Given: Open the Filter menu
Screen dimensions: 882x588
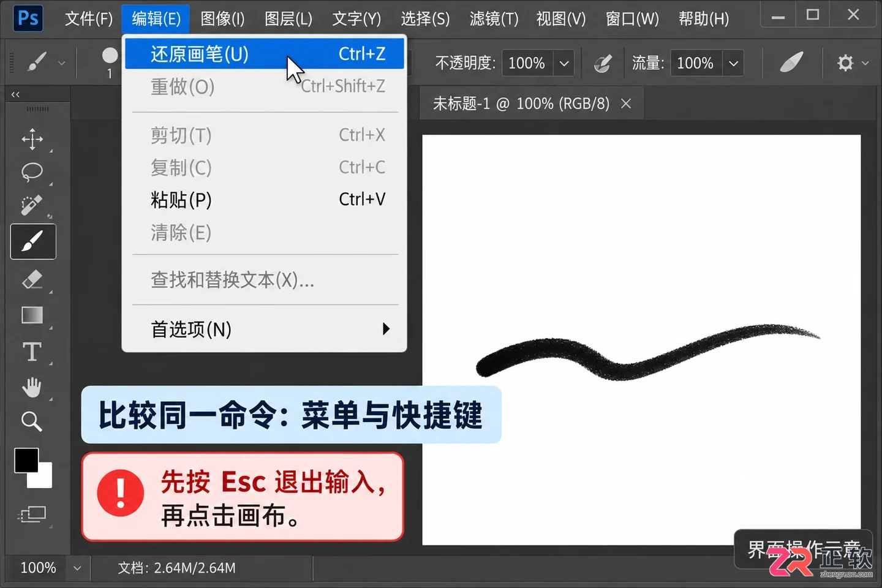Looking at the screenshot, I should (x=494, y=19).
